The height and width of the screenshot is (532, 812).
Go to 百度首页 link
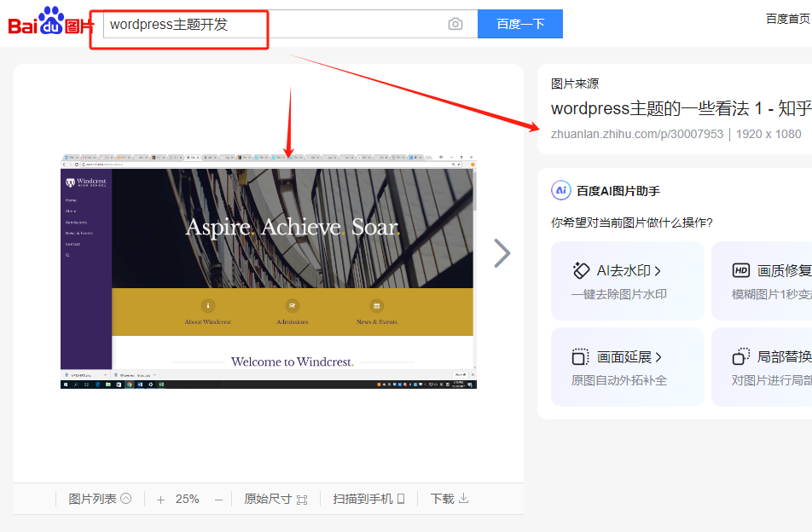[787, 19]
